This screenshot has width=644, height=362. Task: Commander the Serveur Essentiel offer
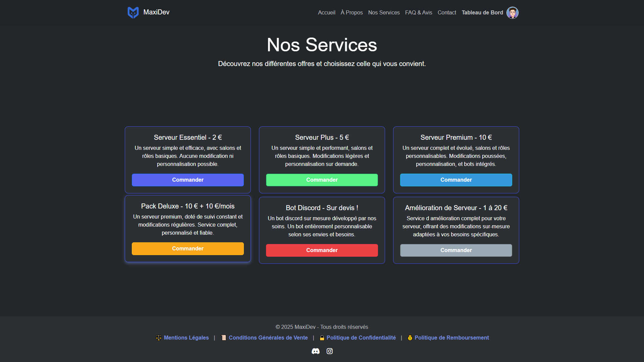click(187, 180)
